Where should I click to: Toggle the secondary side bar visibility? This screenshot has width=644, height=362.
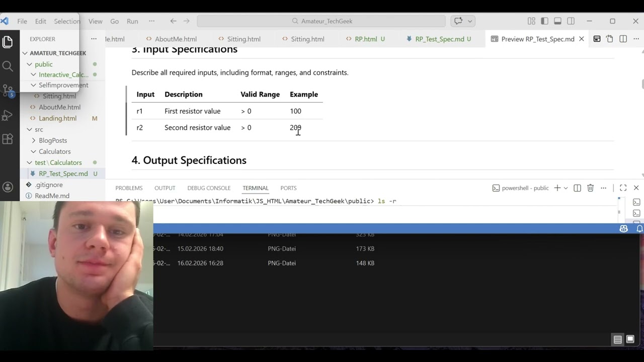(x=571, y=21)
